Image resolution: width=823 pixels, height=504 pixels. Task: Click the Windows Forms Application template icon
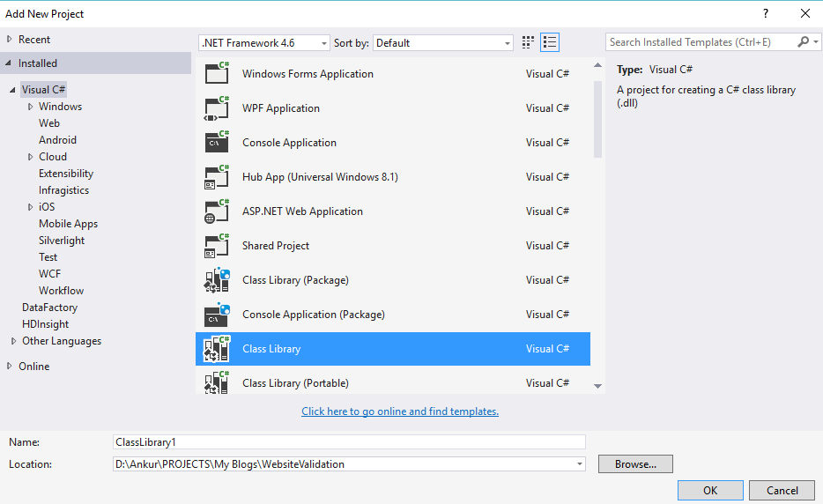pyautogui.click(x=217, y=74)
